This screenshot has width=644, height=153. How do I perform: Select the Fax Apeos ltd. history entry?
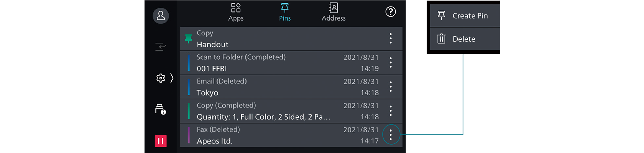coord(268,135)
